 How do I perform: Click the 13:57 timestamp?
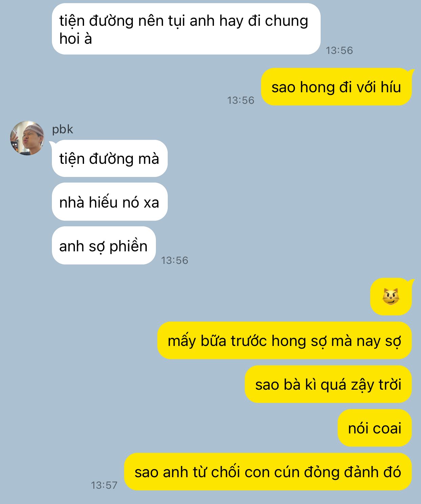coord(104,485)
